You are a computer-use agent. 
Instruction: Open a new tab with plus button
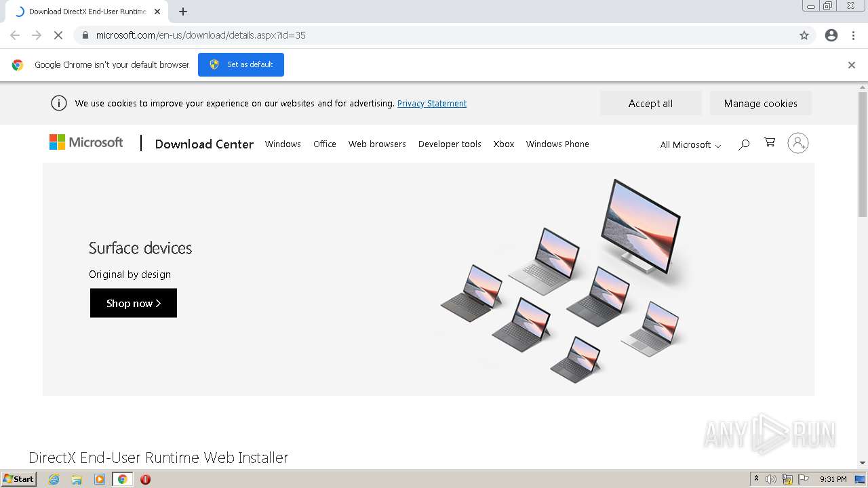coord(183,12)
